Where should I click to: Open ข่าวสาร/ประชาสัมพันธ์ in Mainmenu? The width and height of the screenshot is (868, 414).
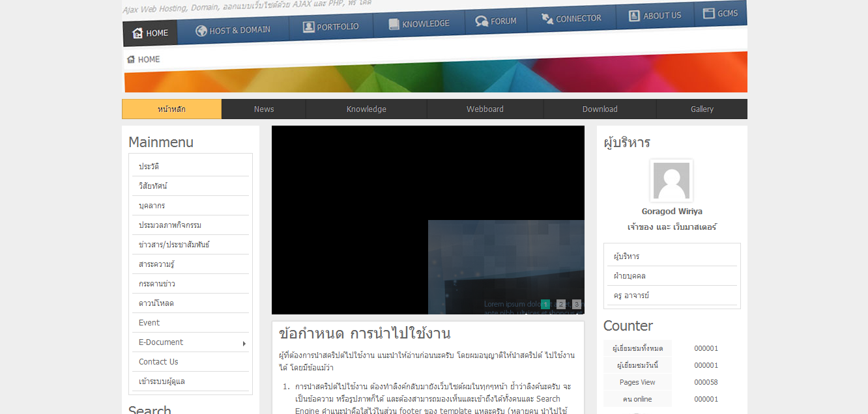191,245
